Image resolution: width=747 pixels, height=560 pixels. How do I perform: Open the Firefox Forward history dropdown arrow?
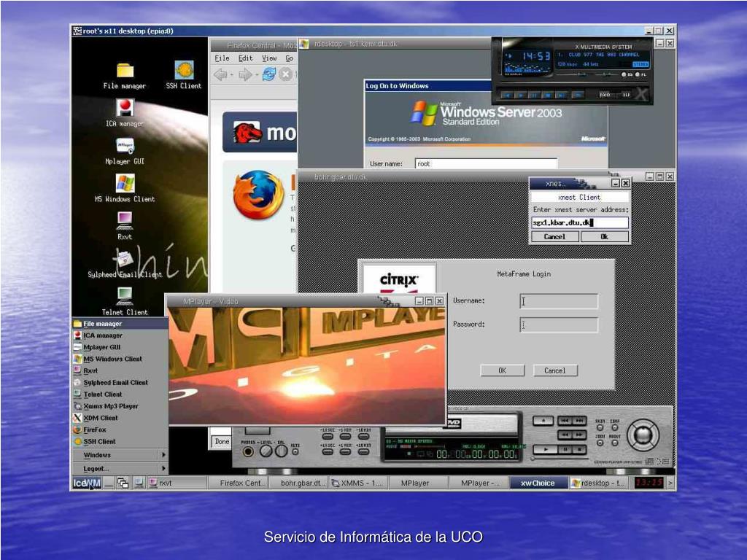256,75
